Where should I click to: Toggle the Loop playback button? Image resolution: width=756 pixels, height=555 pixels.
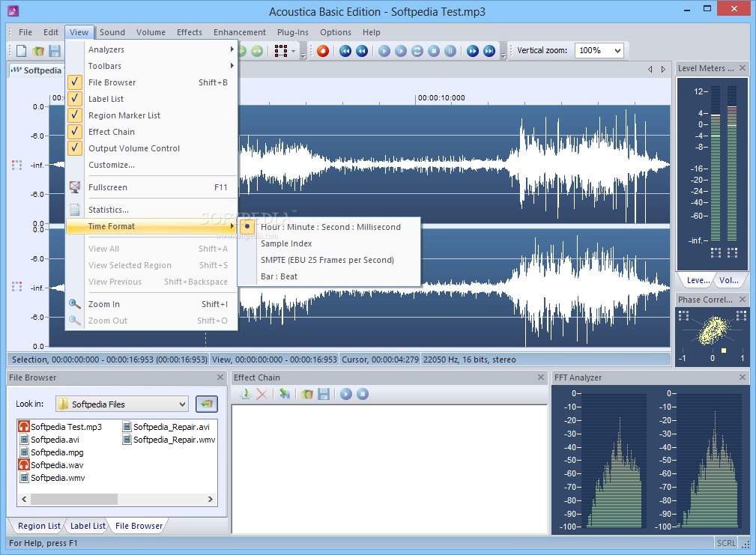pyautogui.click(x=417, y=51)
